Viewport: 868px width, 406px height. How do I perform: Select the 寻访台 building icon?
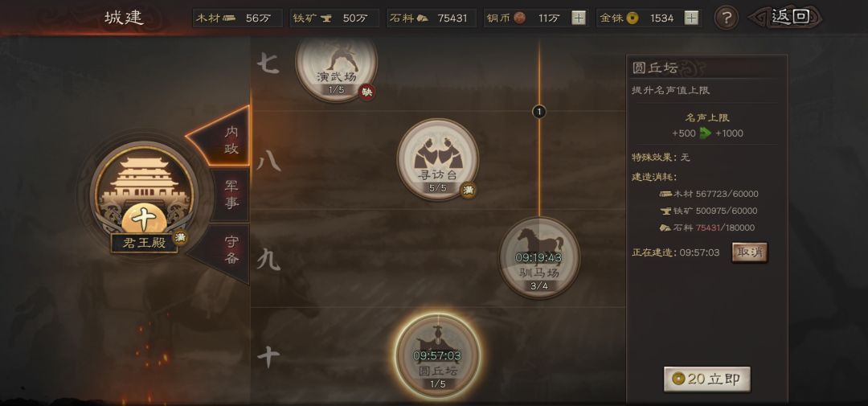click(437, 159)
